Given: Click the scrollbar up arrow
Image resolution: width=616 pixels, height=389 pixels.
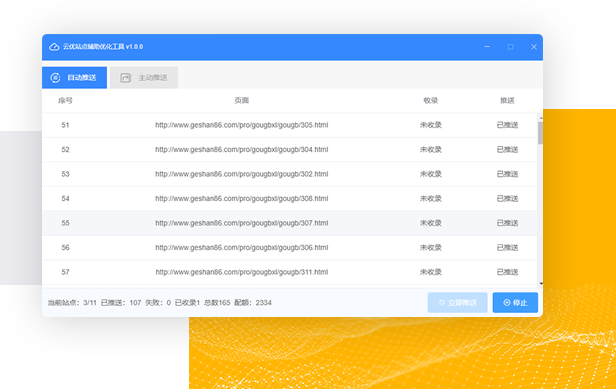Looking at the screenshot, I should coord(541,118).
